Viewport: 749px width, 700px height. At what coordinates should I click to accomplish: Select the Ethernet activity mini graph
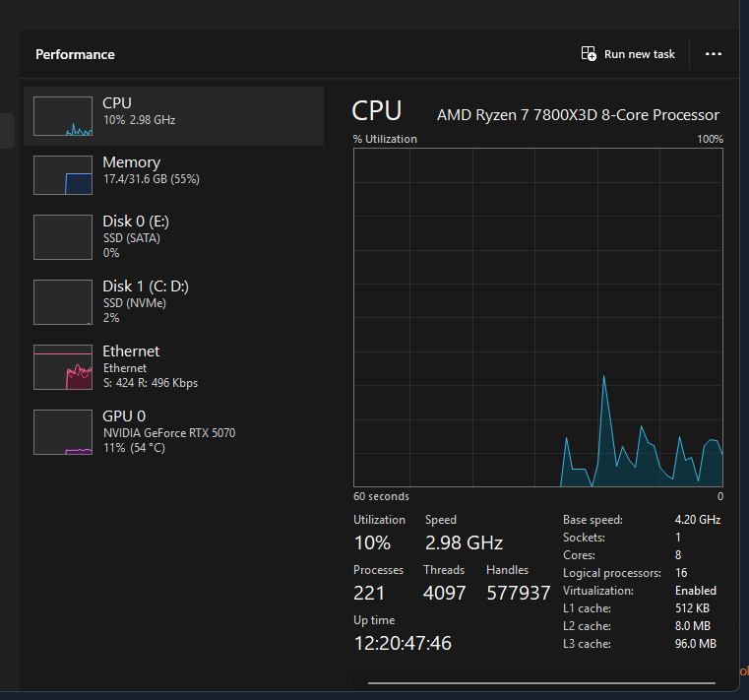pos(62,367)
